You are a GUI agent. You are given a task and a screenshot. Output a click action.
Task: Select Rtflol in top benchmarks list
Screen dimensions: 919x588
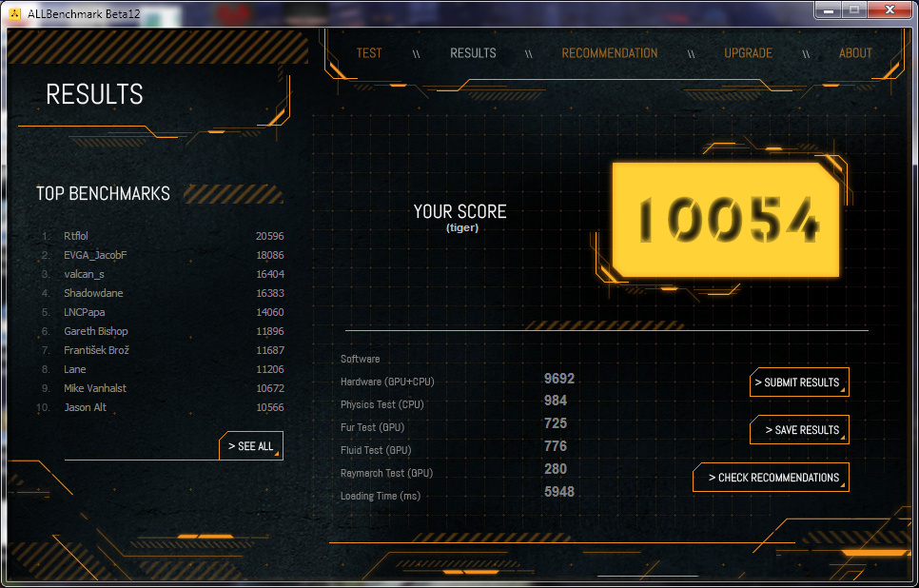pos(76,236)
